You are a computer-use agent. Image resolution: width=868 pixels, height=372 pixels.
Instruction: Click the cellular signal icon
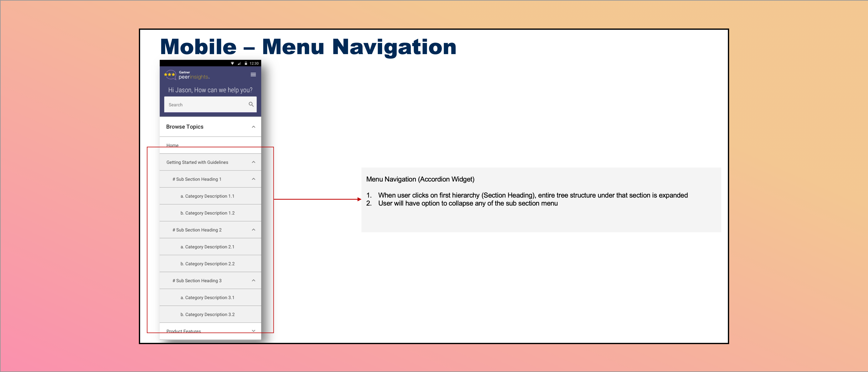[239, 63]
